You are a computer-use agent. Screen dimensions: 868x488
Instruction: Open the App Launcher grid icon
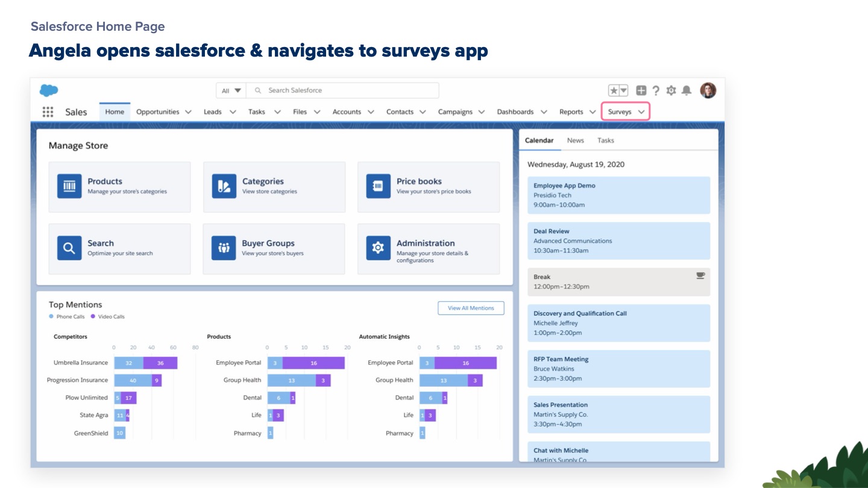(48, 112)
